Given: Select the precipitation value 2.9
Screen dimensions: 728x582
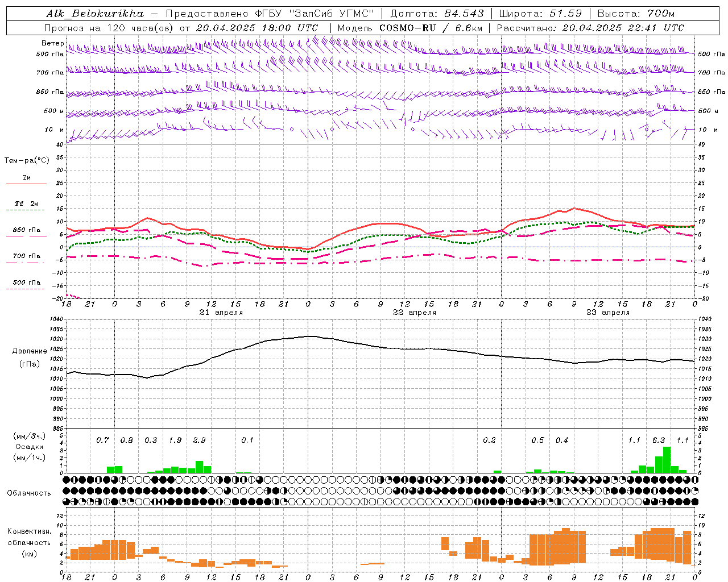Looking at the screenshot, I should pyautogui.click(x=199, y=440).
